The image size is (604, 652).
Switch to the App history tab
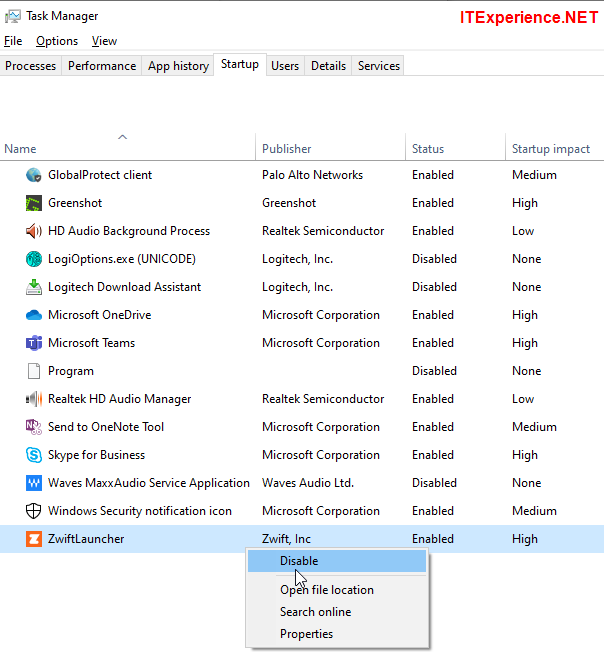tap(178, 66)
